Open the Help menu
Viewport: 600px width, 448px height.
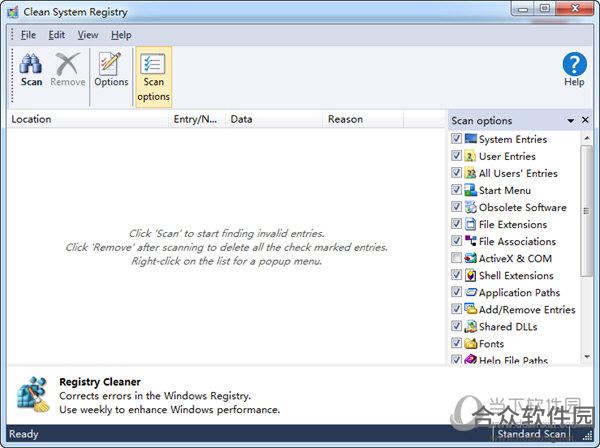121,35
